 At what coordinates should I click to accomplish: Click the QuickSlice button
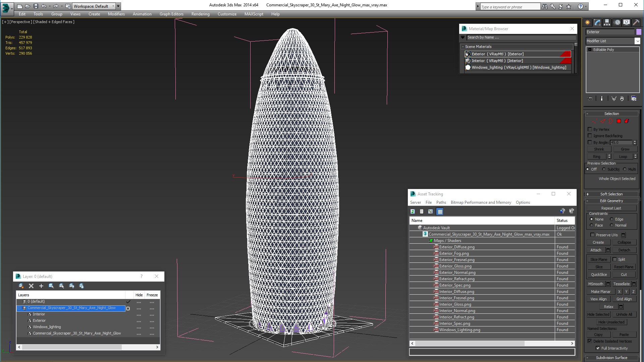[x=599, y=275]
